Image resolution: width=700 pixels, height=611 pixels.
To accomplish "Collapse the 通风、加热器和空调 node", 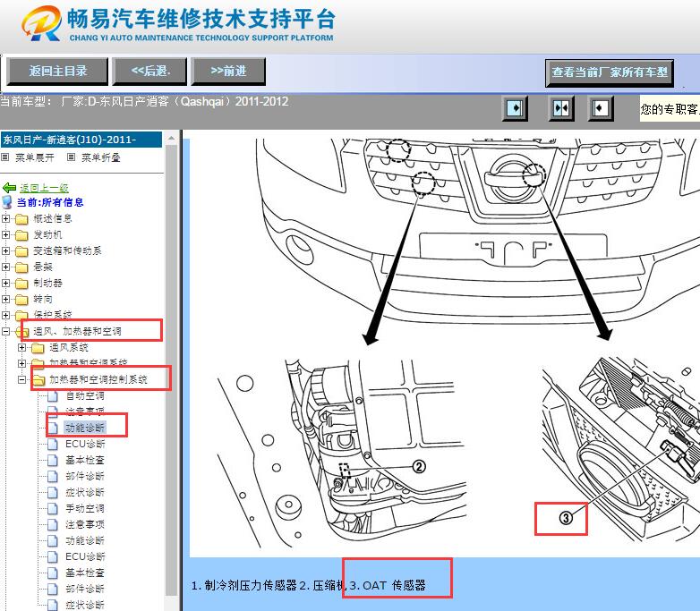I will [5, 331].
